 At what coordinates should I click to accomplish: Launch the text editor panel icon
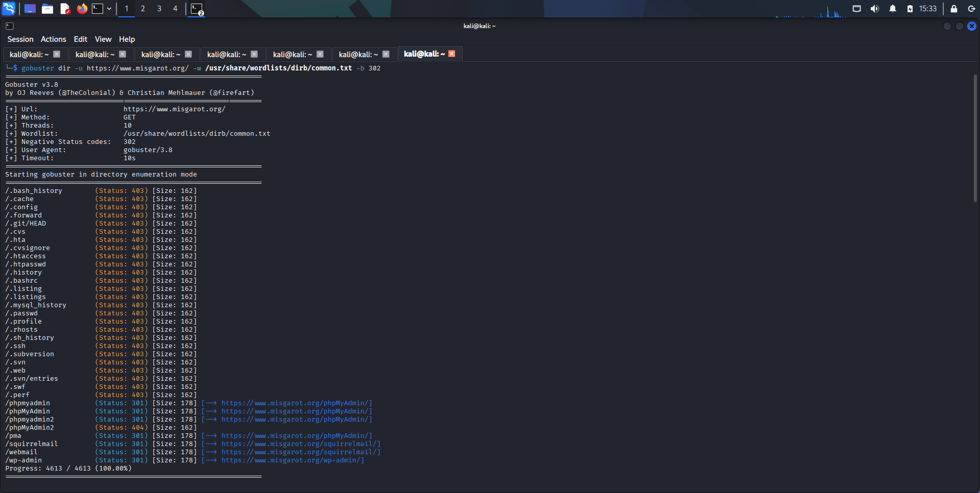coord(65,9)
